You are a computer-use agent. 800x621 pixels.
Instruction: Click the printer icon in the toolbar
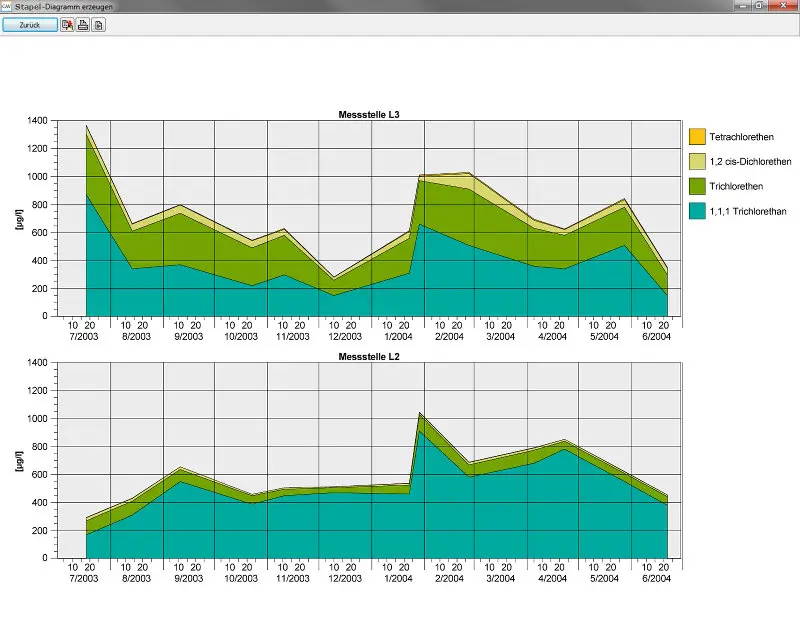coord(83,24)
